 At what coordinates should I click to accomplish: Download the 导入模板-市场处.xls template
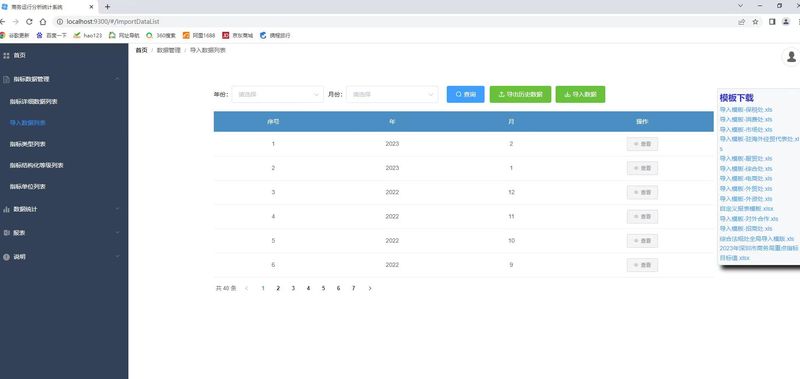coord(746,130)
